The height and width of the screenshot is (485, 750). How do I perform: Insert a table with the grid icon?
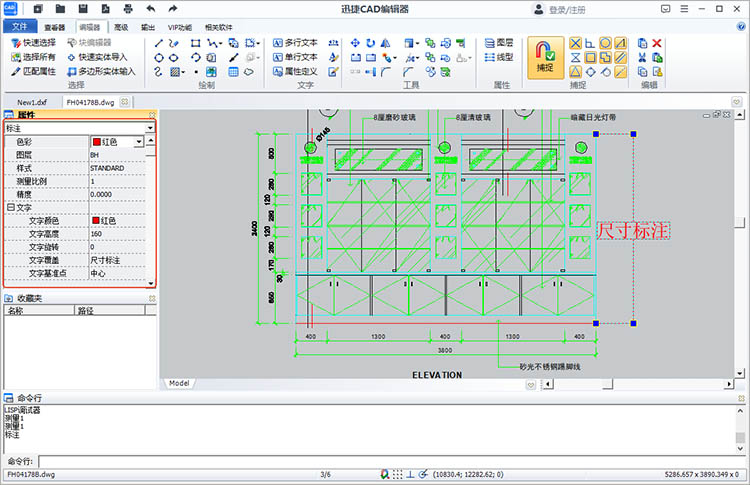click(233, 72)
